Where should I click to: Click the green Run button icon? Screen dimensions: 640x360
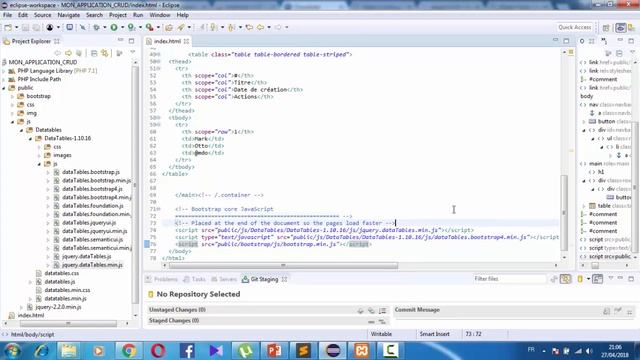click(114, 27)
